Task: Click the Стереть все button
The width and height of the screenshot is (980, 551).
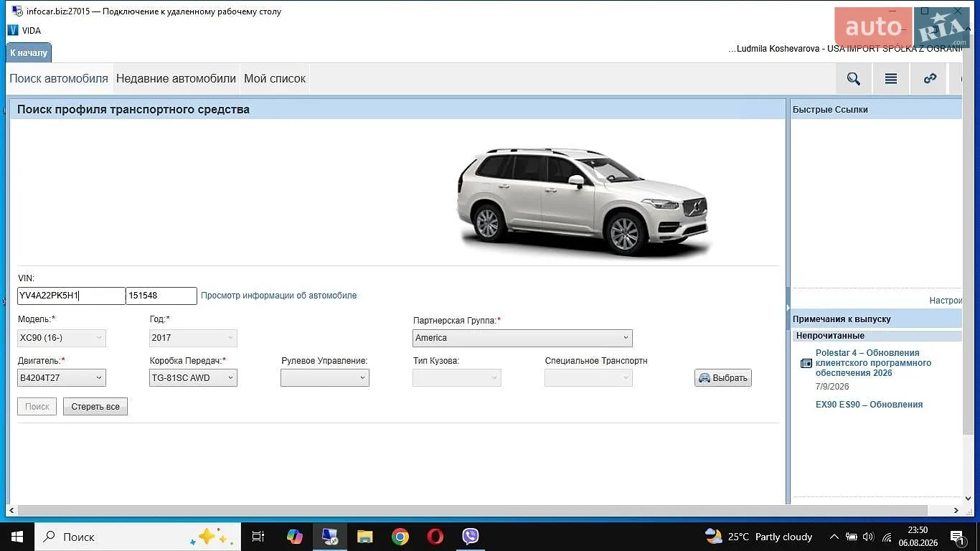Action: click(95, 407)
